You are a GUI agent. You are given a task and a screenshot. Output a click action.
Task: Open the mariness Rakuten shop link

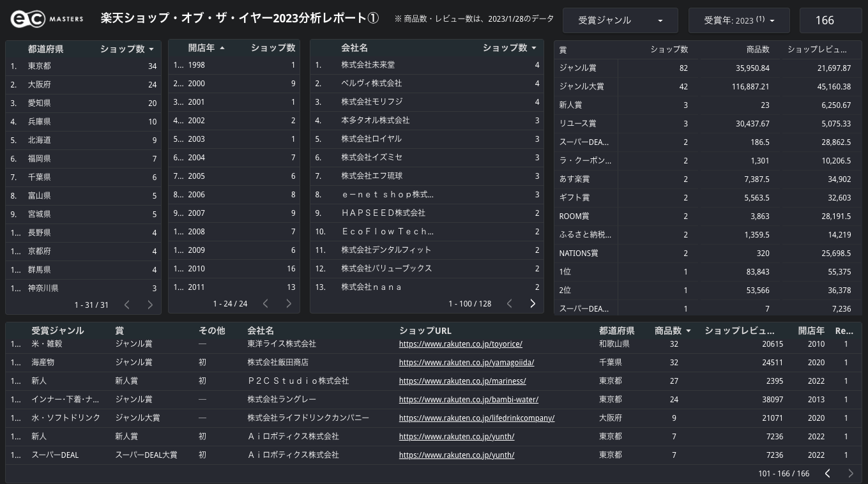click(x=462, y=381)
